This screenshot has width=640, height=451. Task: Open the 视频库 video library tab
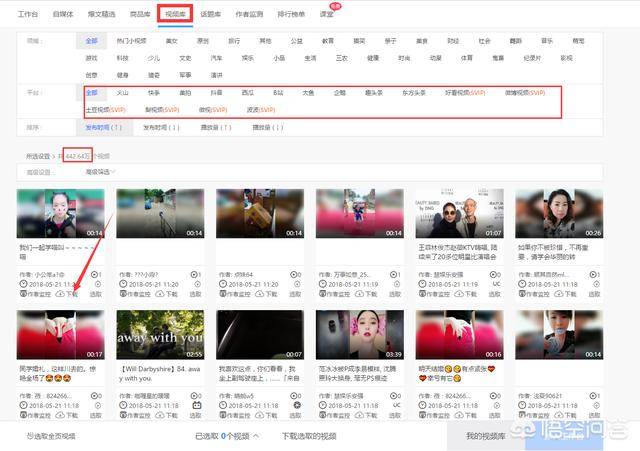click(176, 14)
